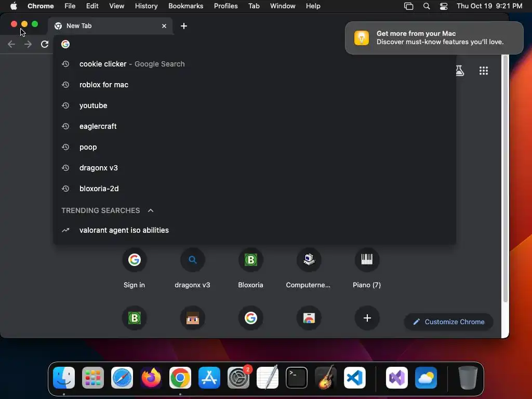Open the Sign in shortcut tile
The width and height of the screenshot is (532, 399).
point(135,268)
